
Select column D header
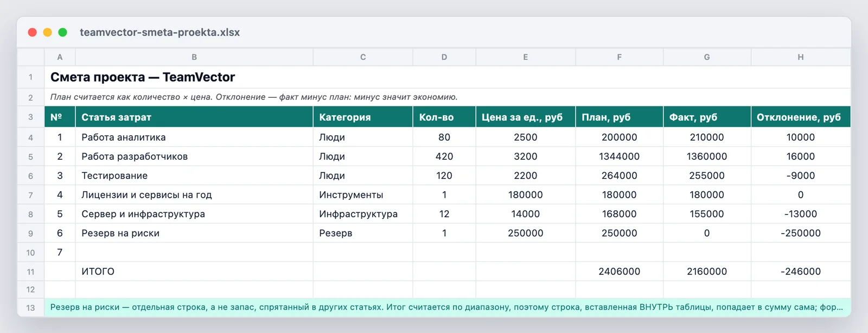(x=444, y=57)
